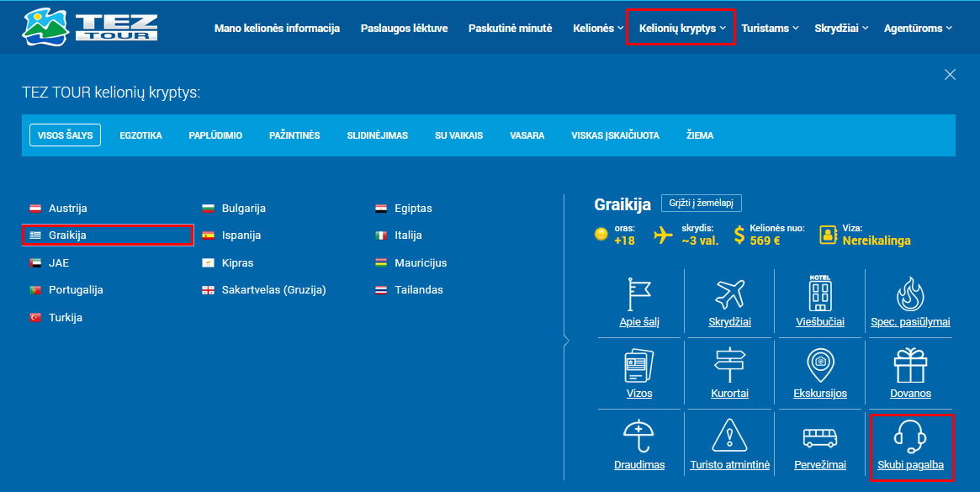This screenshot has width=980, height=492.
Task: Click the Mauricijus flag icon
Action: click(380, 263)
